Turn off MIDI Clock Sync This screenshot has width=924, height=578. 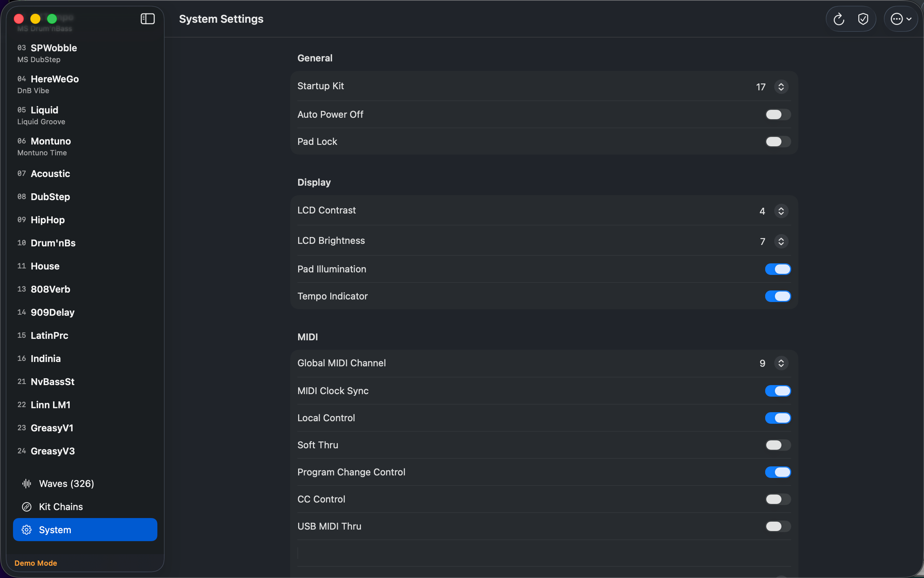click(778, 391)
